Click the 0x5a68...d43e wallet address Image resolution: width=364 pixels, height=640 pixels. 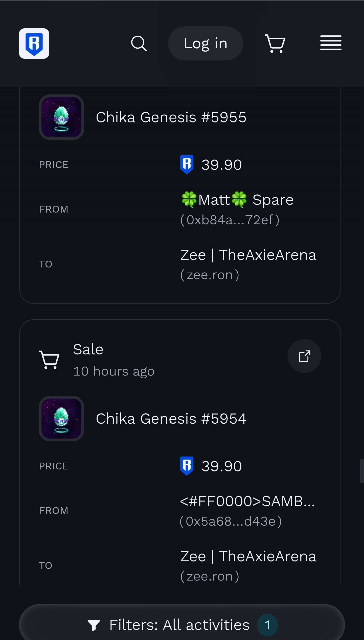231,521
